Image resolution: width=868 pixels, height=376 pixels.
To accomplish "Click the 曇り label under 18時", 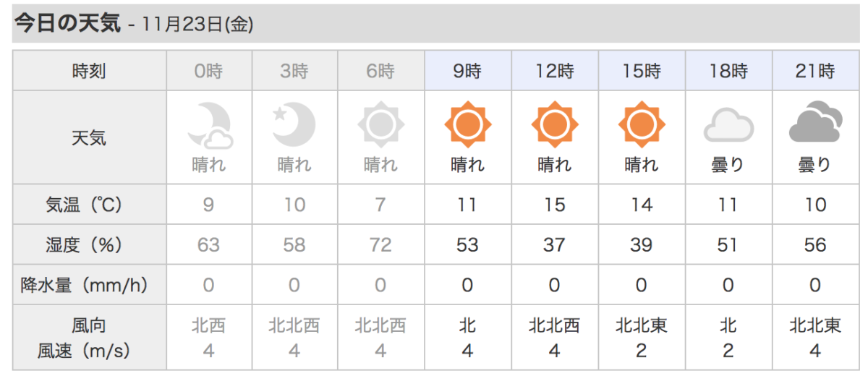I will pos(728,165).
